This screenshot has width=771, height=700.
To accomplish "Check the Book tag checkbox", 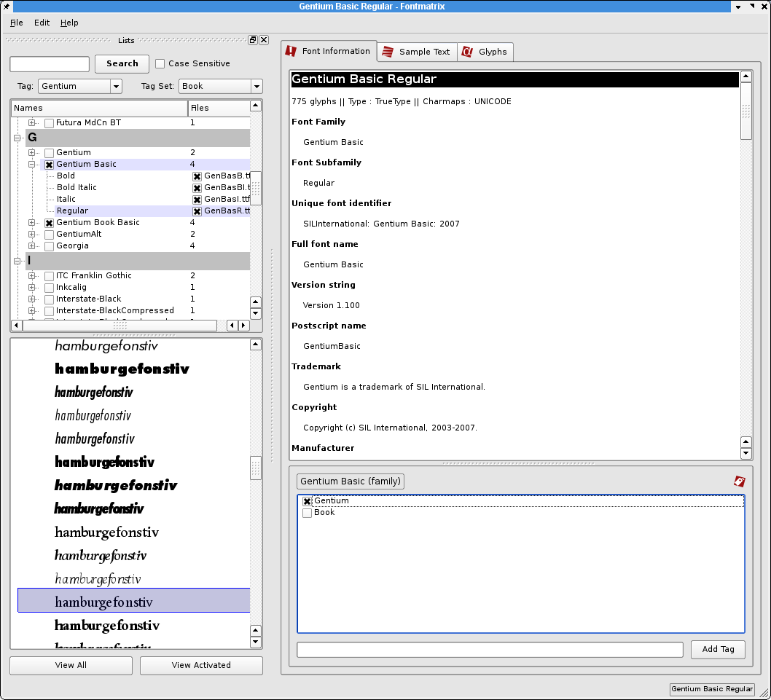I will click(x=308, y=514).
